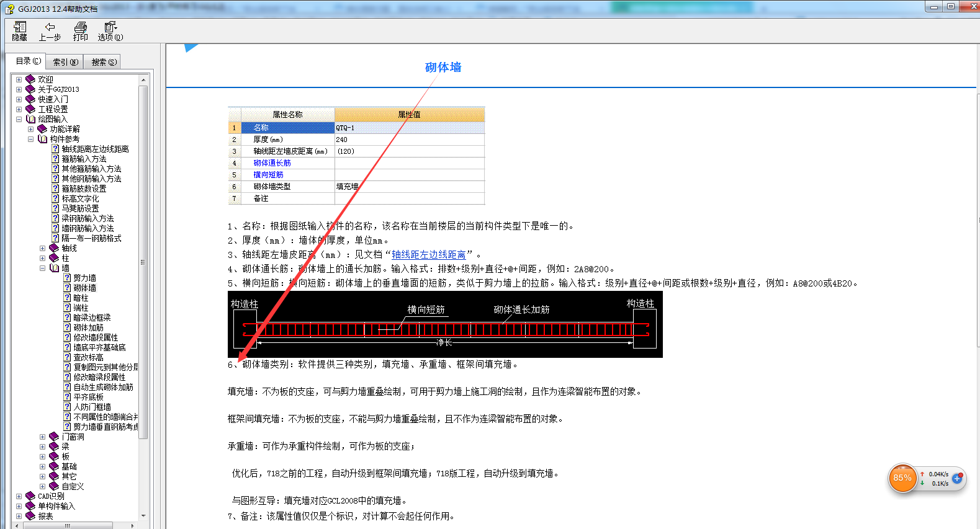Go back with the 上一步 icon
The width and height of the screenshot is (980, 529).
50,31
